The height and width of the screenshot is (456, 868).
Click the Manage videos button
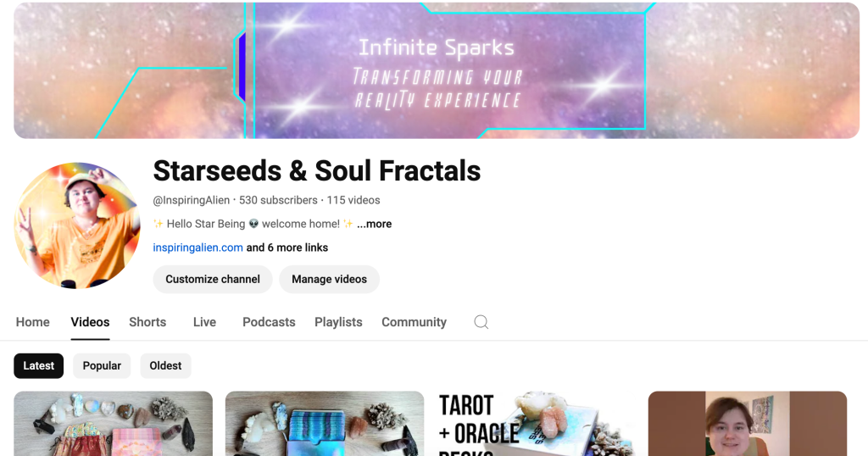click(330, 279)
